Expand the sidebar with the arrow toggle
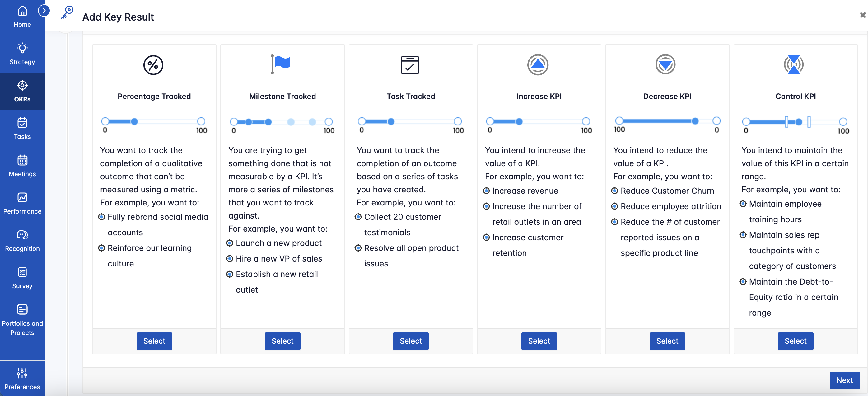 (x=44, y=11)
